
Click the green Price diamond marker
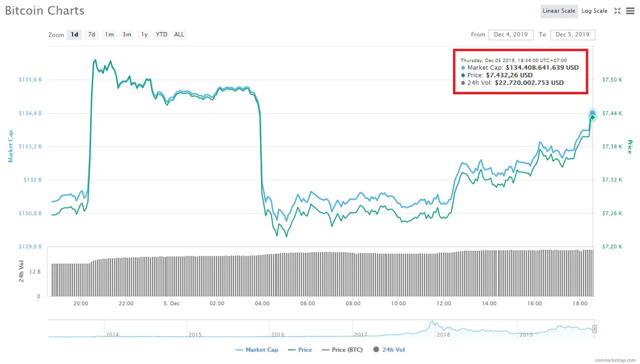click(x=592, y=118)
